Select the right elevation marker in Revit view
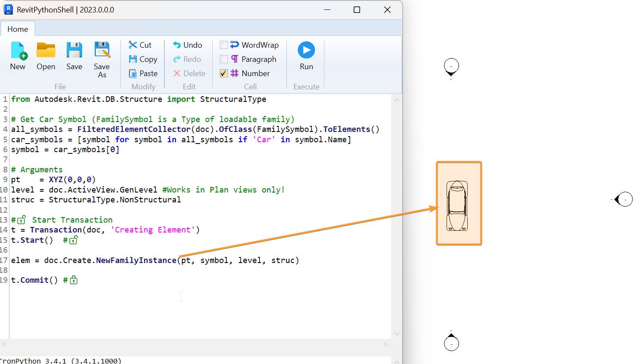 point(623,199)
